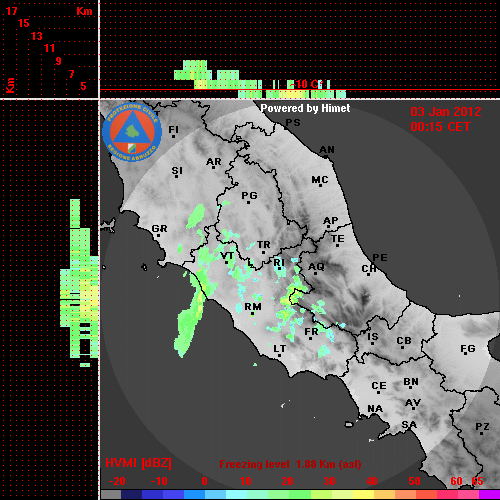Click the 0 dBZ blue color swatch

(x=194, y=495)
